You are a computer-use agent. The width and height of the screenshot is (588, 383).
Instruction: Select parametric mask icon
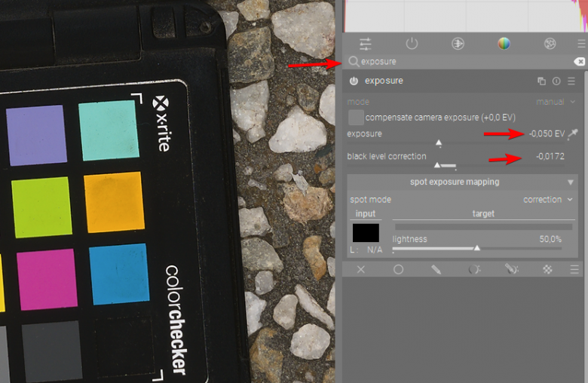coord(473,269)
